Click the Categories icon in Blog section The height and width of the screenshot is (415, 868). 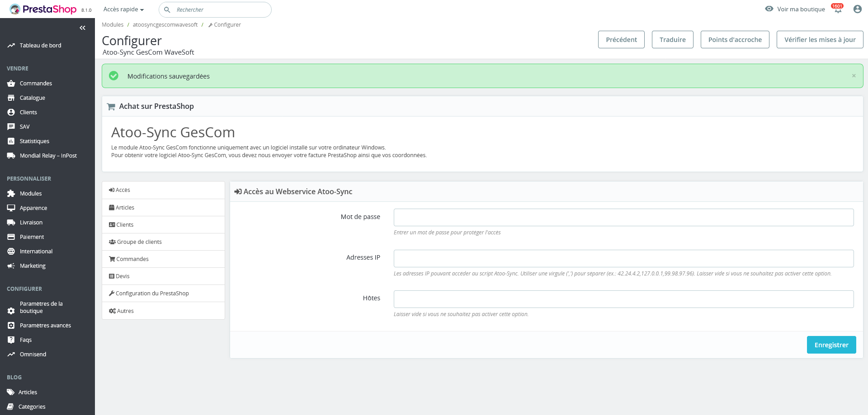point(10,407)
